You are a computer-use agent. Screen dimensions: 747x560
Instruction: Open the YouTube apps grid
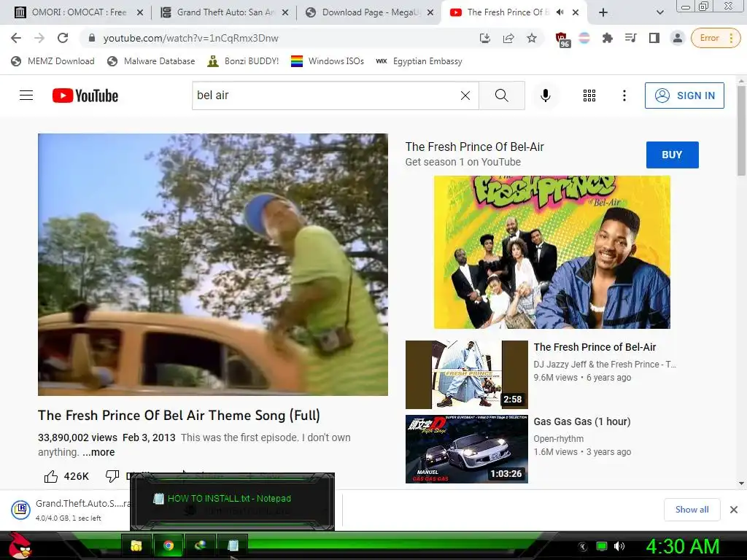(x=589, y=96)
